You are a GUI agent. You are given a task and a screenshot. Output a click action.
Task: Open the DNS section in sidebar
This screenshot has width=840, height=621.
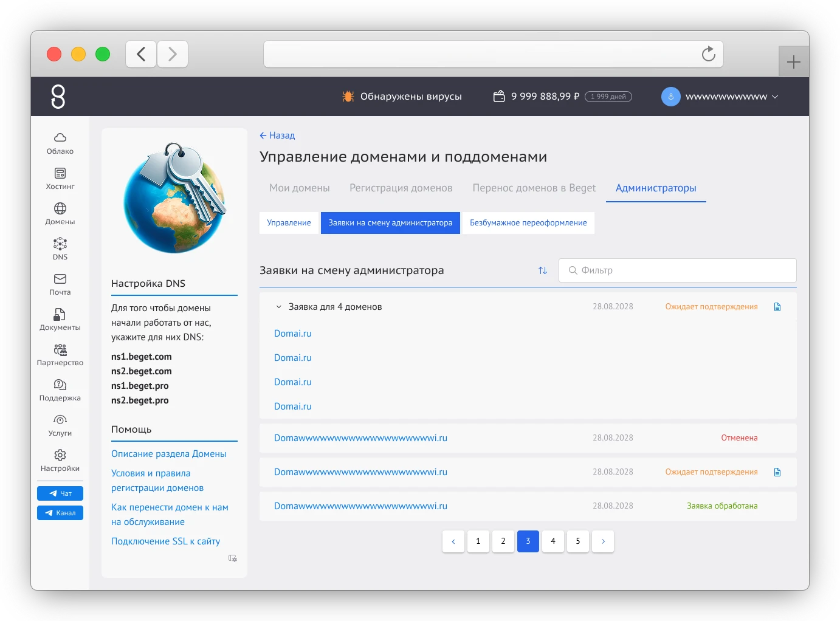(x=60, y=249)
